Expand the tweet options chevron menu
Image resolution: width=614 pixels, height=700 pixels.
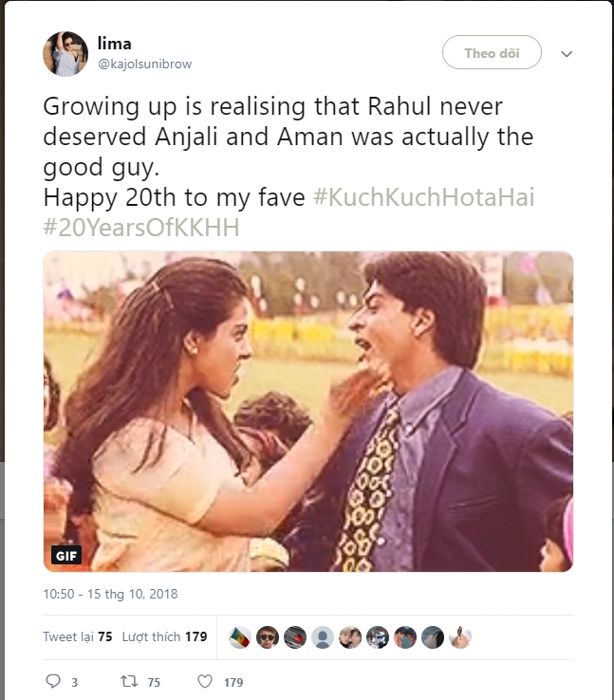click(x=567, y=54)
